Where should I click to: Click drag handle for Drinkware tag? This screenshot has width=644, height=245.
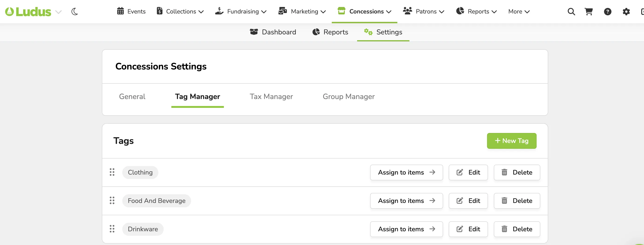(112, 229)
